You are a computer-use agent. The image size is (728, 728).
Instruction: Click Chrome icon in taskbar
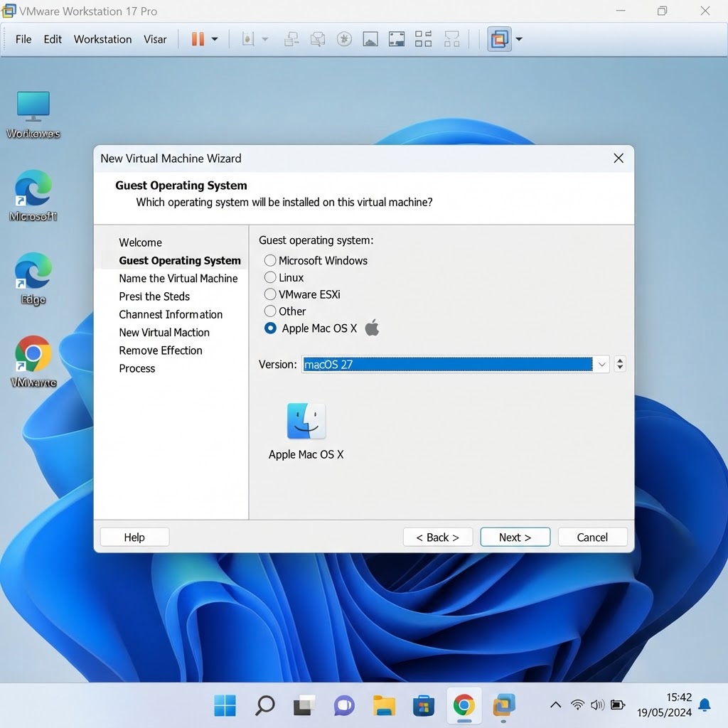tap(464, 706)
